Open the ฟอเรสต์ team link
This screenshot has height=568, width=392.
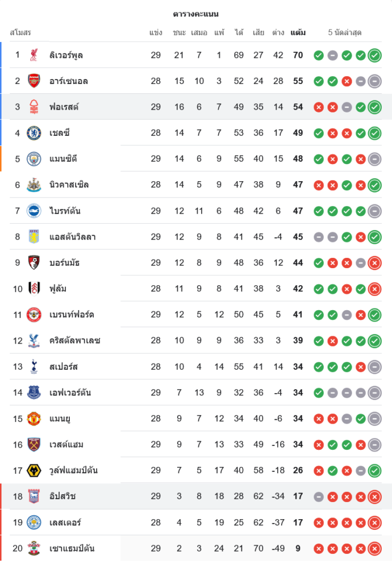tap(64, 107)
